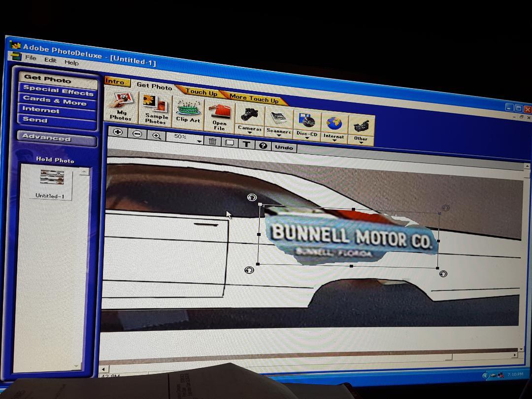This screenshot has width=532, height=399.
Task: Click the Advanced button
Action: tap(57, 138)
